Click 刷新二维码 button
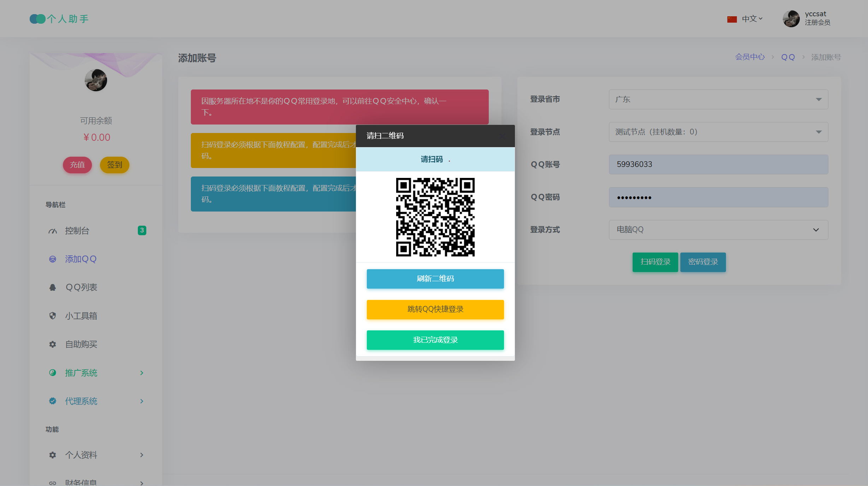Viewport: 868px width, 486px height. pos(435,279)
